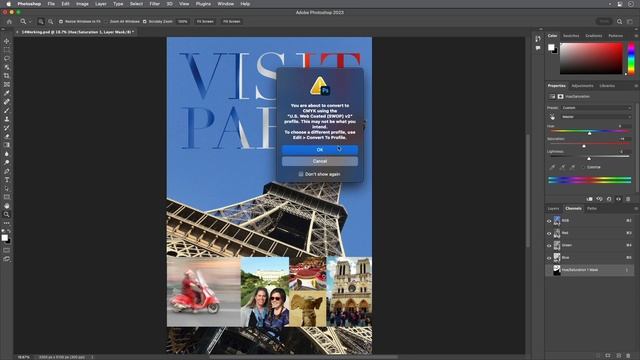Open the Image menu
The height and width of the screenshot is (360, 640).
[x=82, y=4]
